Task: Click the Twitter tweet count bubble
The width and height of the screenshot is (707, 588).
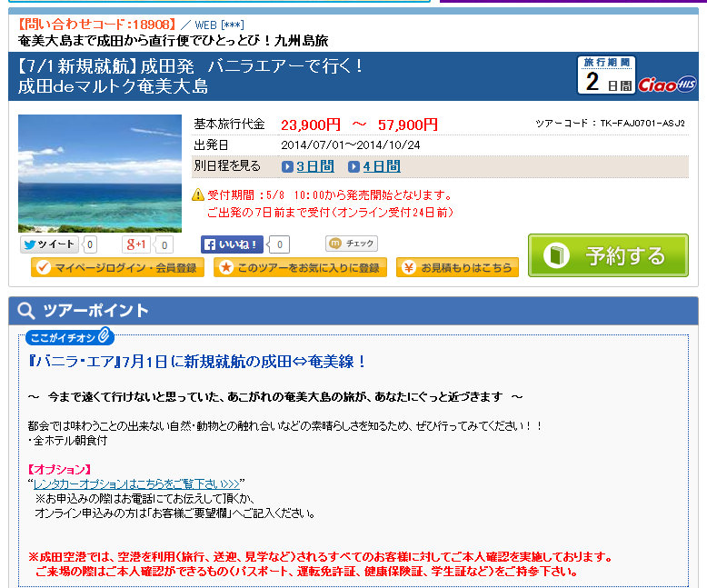Action: (x=90, y=244)
